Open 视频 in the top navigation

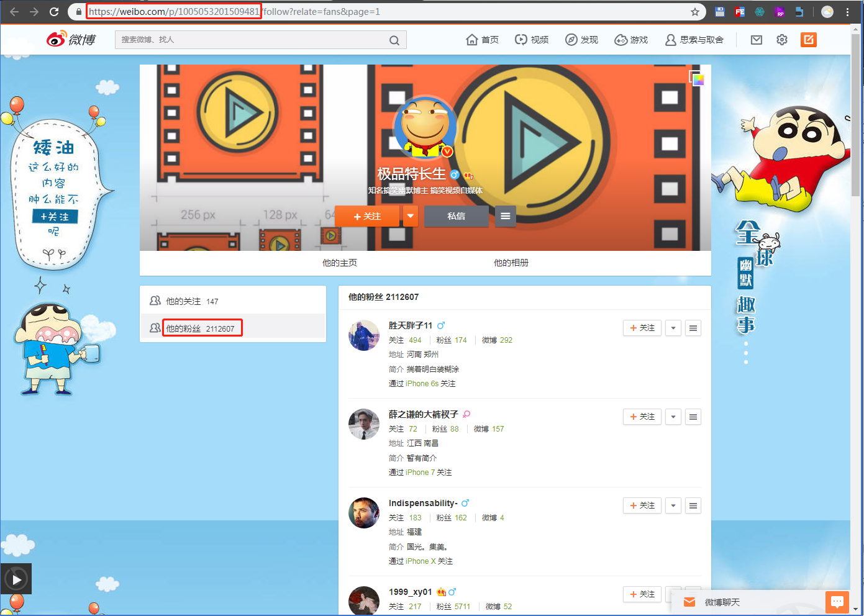pyautogui.click(x=532, y=40)
